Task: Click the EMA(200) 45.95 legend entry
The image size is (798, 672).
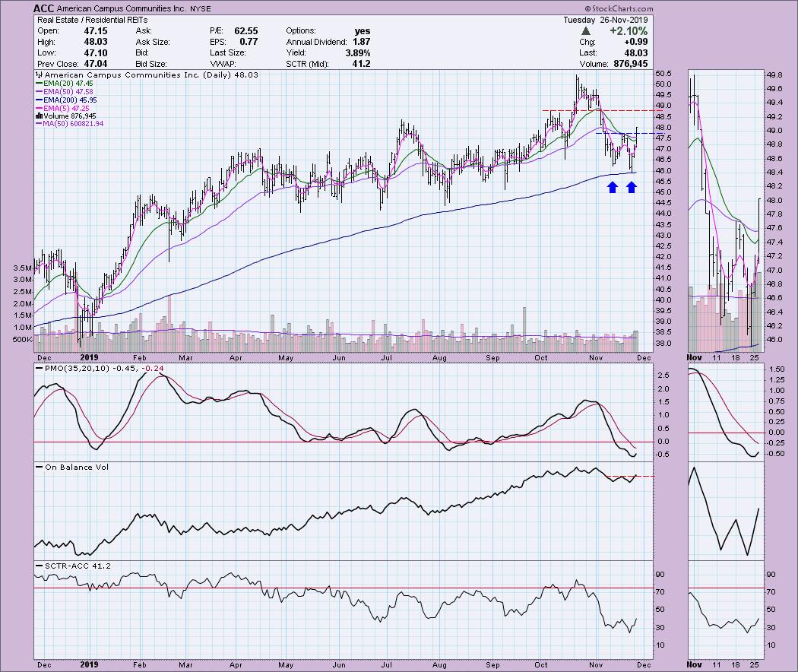Action: tap(66, 100)
